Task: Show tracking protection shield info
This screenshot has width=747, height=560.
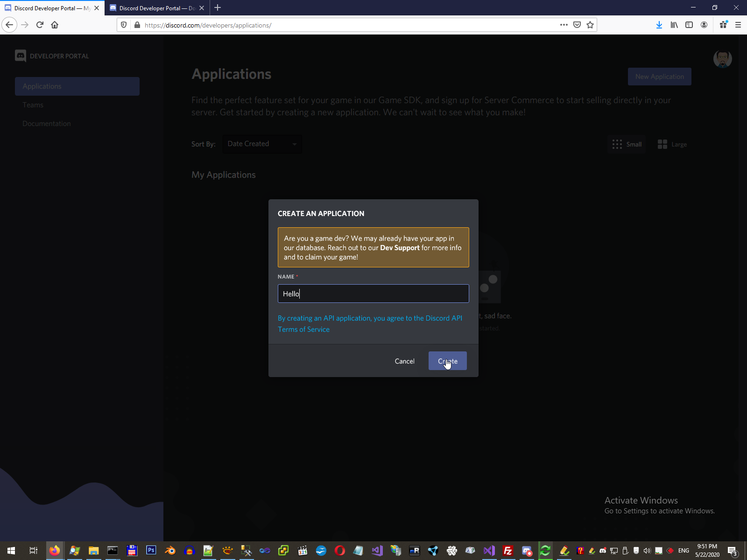Action: click(x=124, y=25)
